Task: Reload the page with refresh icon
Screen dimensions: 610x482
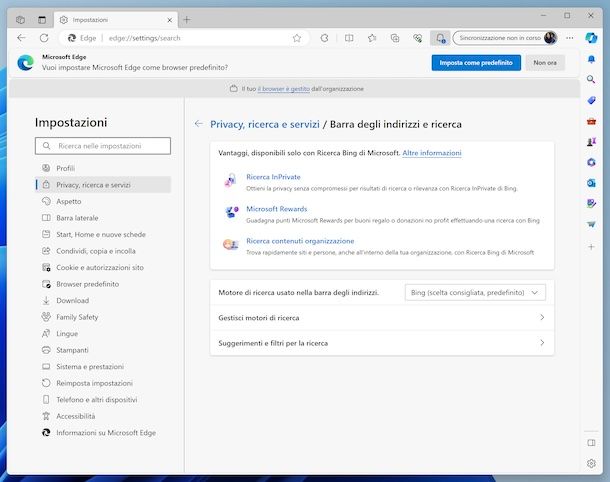Action: (44, 38)
